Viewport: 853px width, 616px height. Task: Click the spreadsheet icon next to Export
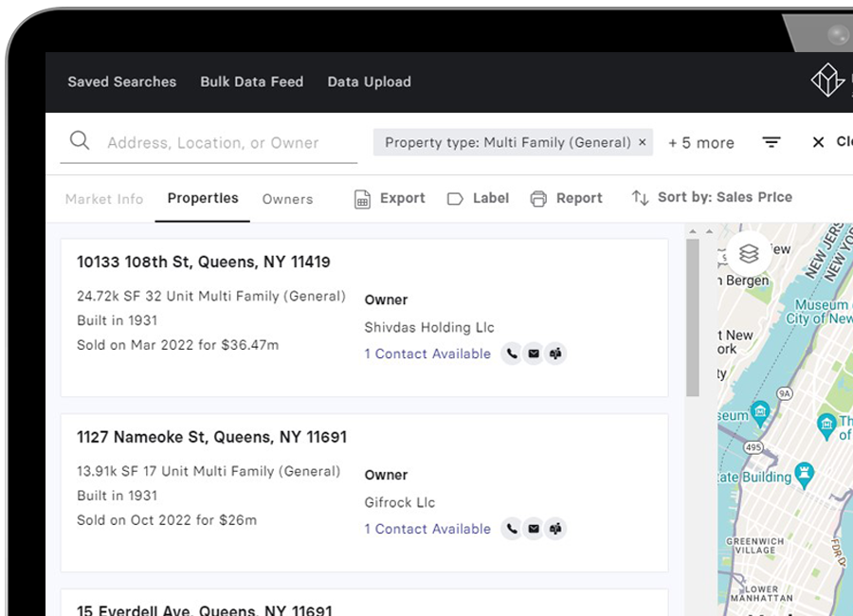[363, 197]
